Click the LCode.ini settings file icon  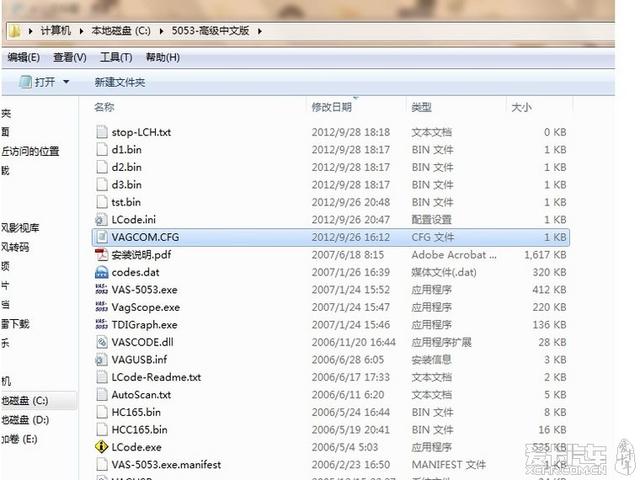point(101,220)
